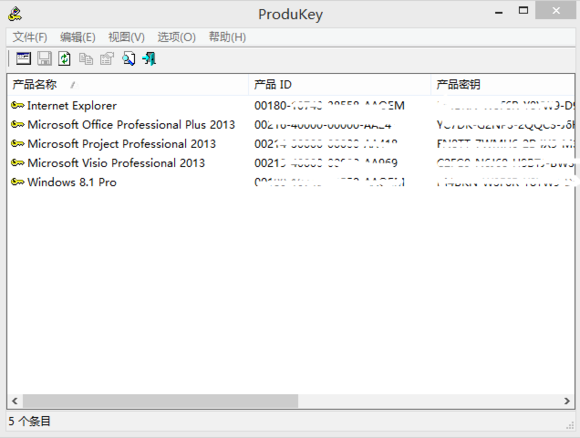Viewport: 580px width, 438px height.
Task: Click the horizontal scrollbar thumb
Action: (161, 401)
